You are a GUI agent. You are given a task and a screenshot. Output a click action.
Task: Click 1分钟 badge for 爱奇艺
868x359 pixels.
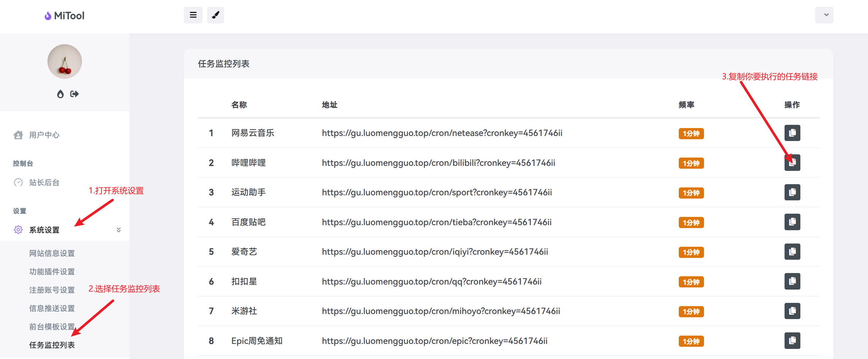click(x=691, y=252)
